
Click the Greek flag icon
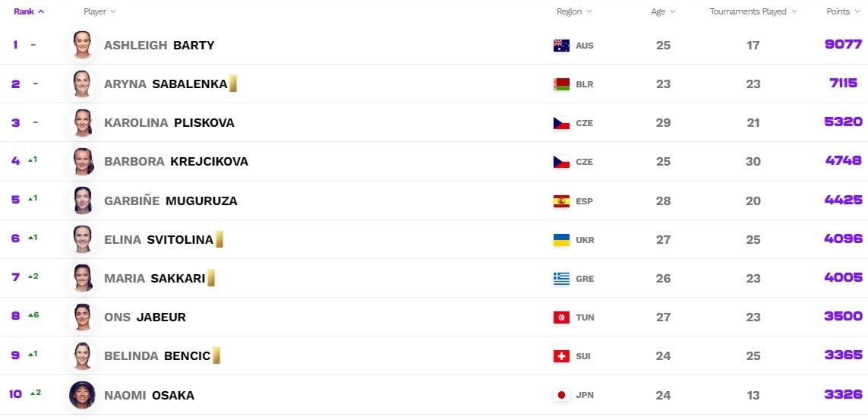click(x=561, y=279)
